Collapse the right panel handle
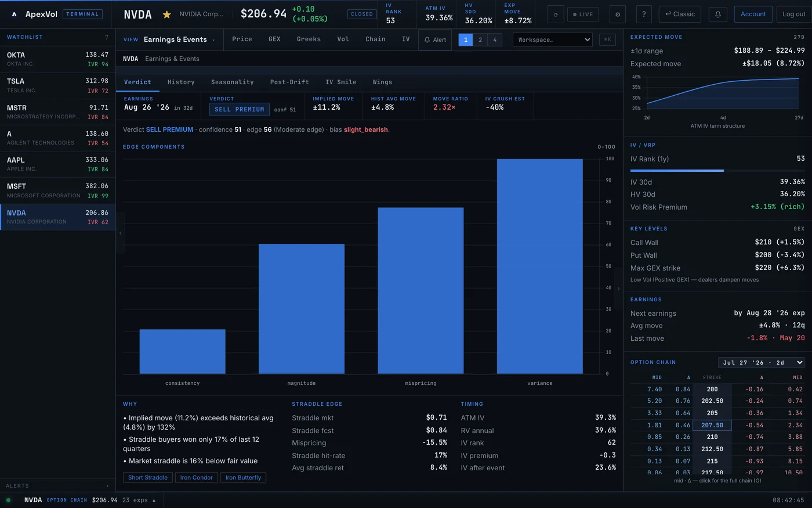Image resolution: width=812 pixels, height=508 pixels. coord(618,289)
